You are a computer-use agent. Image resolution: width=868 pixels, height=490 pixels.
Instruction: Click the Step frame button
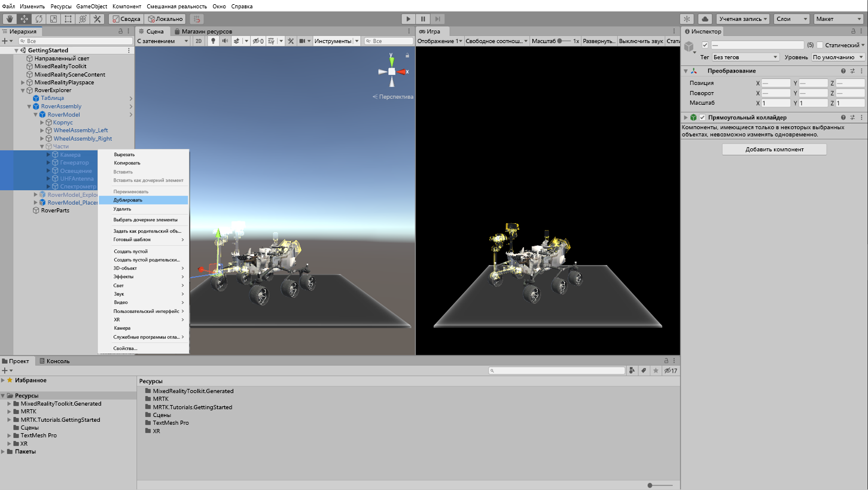point(438,19)
